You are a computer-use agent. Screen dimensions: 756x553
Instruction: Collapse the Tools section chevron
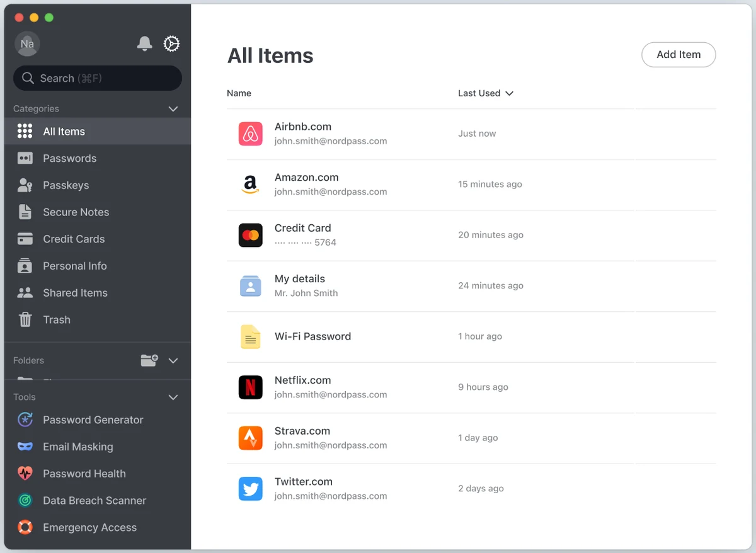[173, 397]
